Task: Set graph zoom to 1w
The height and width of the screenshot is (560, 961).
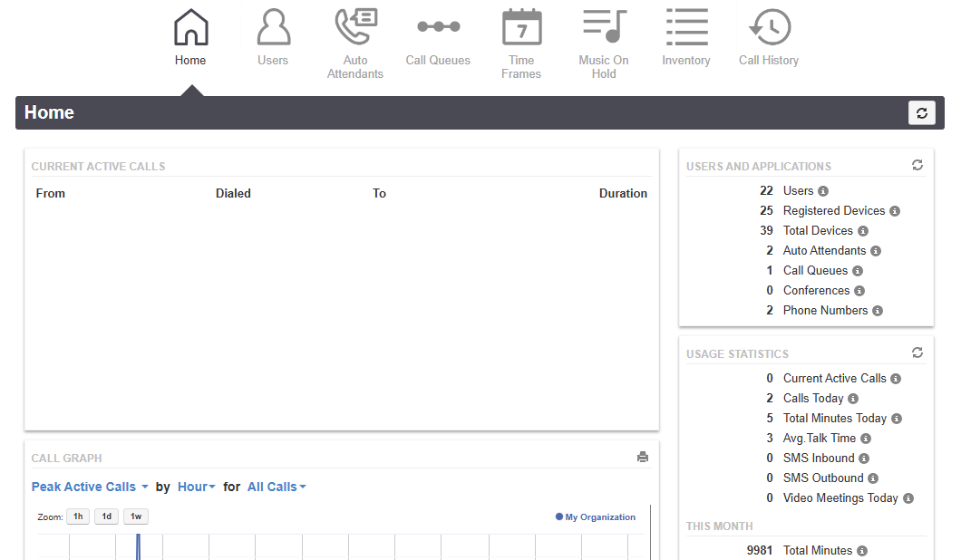Action: (136, 517)
